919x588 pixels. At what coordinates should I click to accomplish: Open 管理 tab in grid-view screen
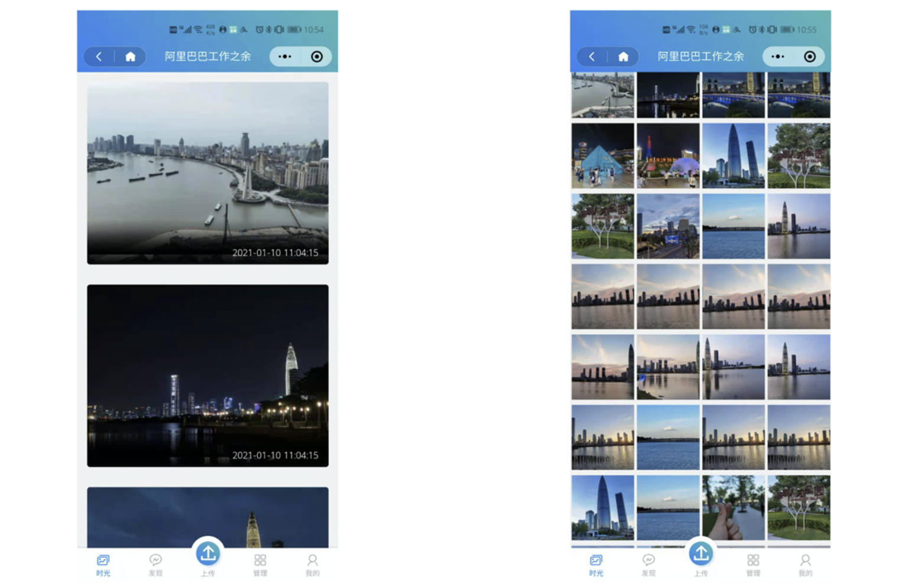coord(753,565)
